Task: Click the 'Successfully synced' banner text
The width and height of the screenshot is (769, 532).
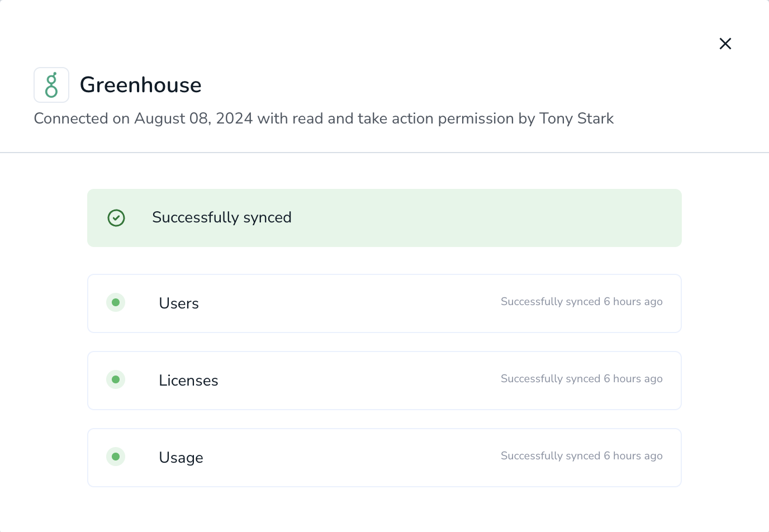Action: [x=222, y=217]
